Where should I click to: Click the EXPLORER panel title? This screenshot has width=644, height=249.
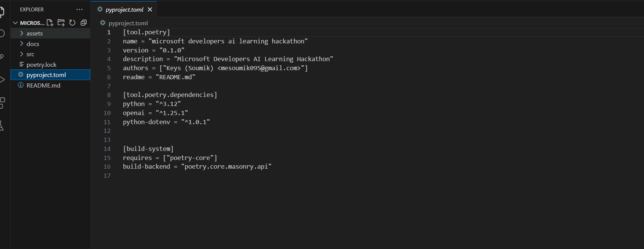pos(32,9)
